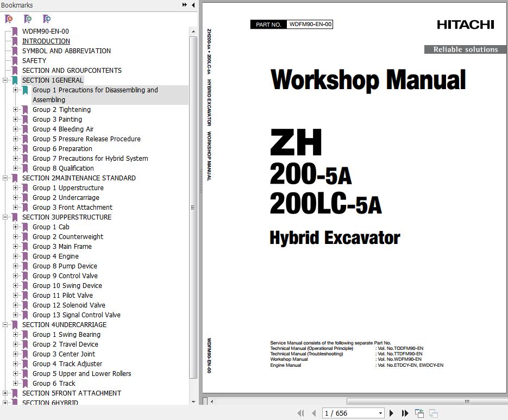The width and height of the screenshot is (508, 420).
Task: Open Group 8 Pump Device bookmark
Action: [65, 266]
